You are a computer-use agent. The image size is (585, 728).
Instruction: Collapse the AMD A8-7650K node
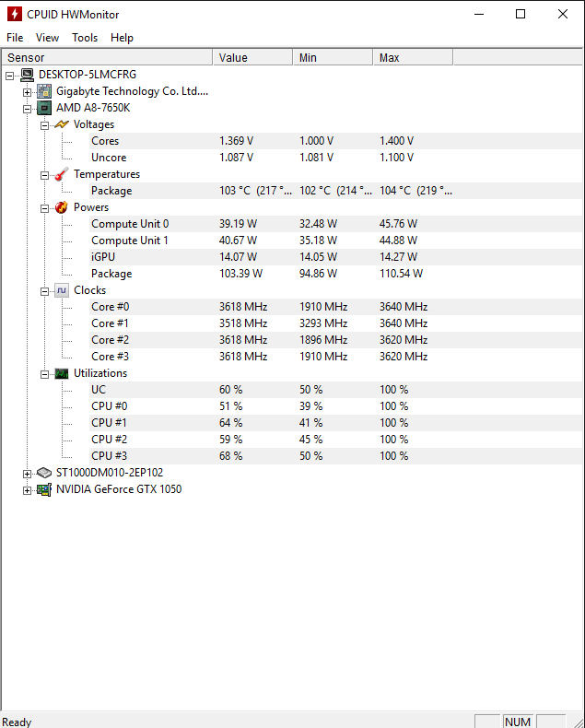[27, 109]
